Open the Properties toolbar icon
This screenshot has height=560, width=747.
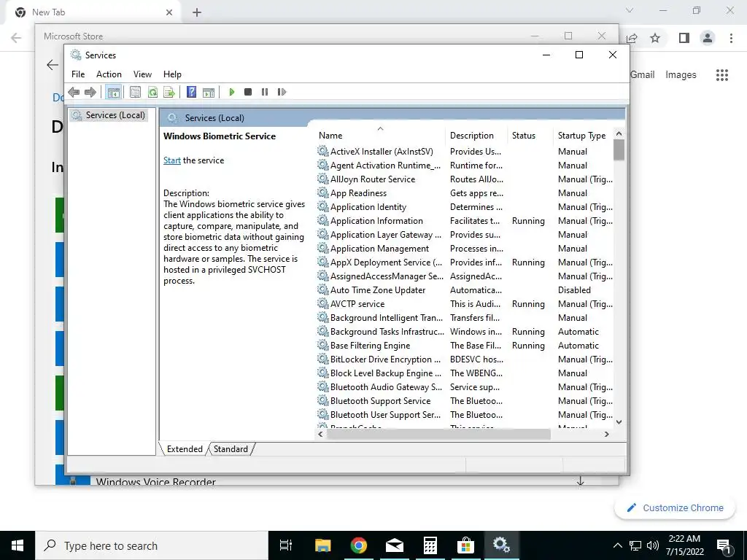[x=135, y=92]
